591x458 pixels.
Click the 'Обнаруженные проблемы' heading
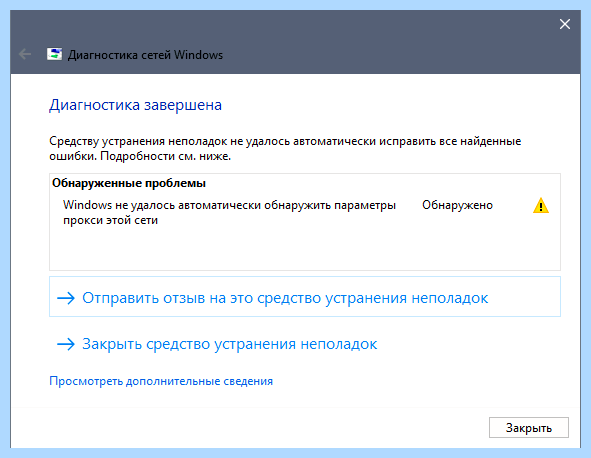pos(129,183)
